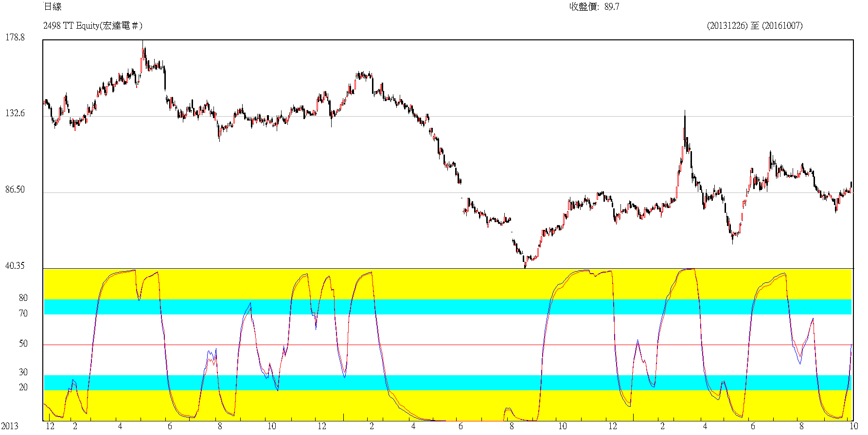This screenshot has width=868, height=435.
Task: Click the oscillator 30 level label
Action: [23, 372]
